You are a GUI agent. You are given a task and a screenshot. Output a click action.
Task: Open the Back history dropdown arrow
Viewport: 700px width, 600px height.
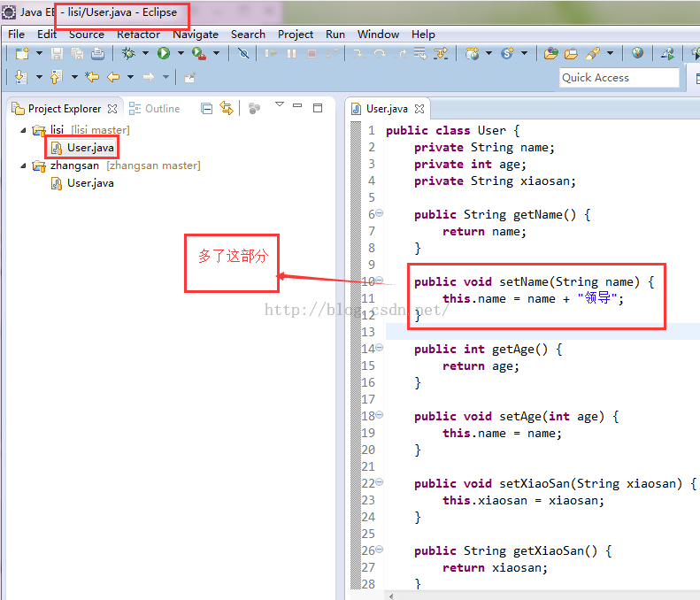pyautogui.click(x=130, y=77)
